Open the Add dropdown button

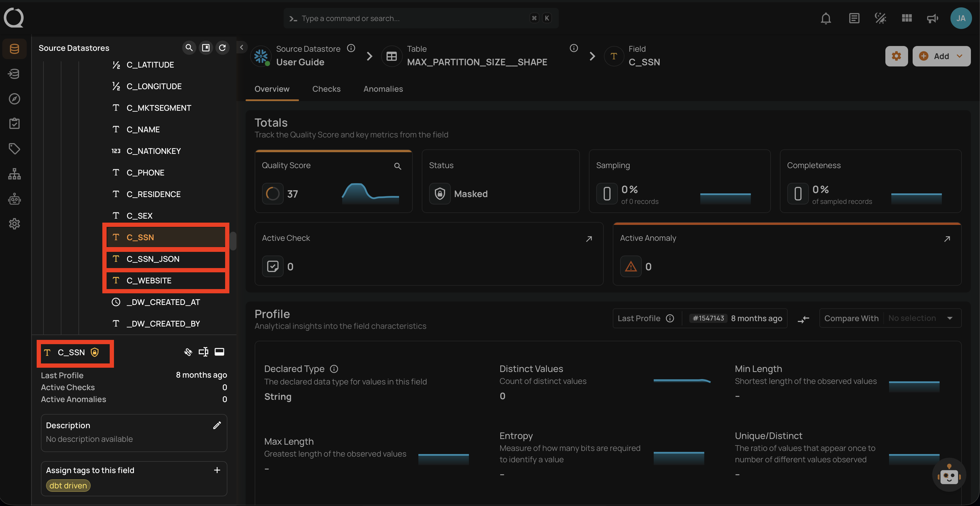click(941, 56)
